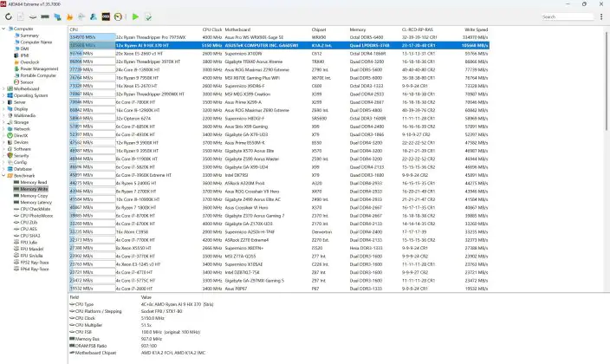Open the disk benchmark toolbar icon
This screenshot has width=610, height=364.
(x=33, y=16)
